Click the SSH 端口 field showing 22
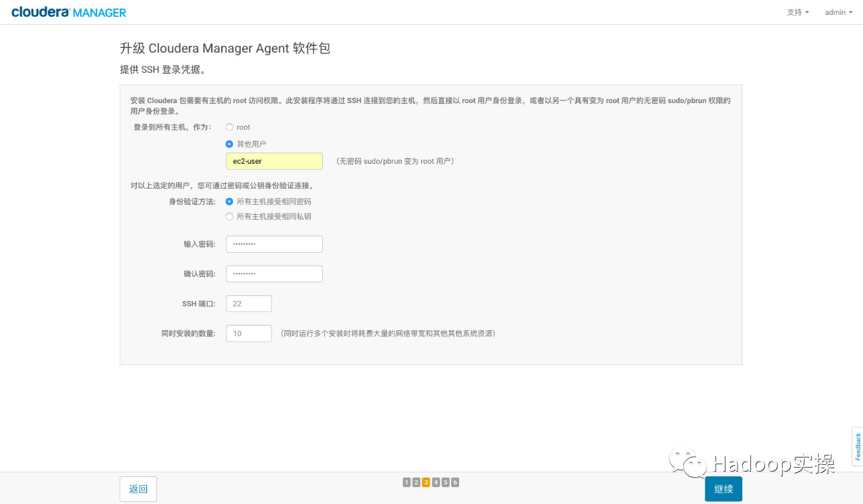 click(249, 304)
